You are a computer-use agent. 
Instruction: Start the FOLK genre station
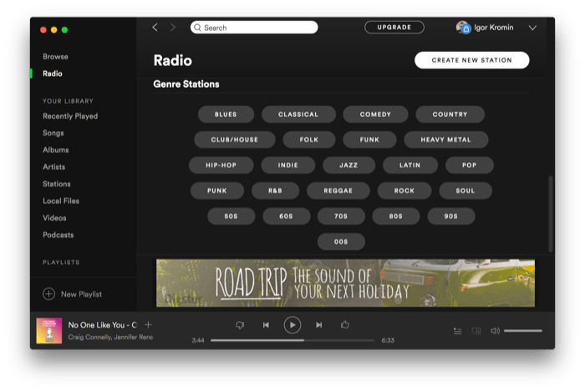point(309,140)
